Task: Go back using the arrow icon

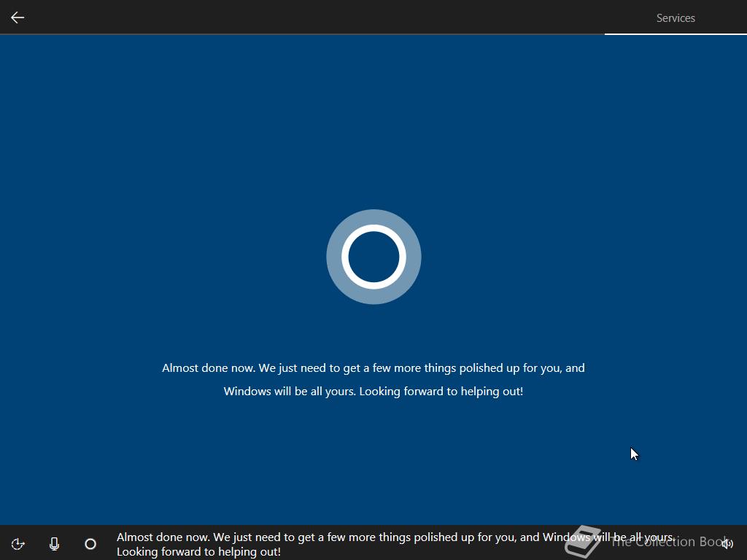Action: [x=18, y=17]
